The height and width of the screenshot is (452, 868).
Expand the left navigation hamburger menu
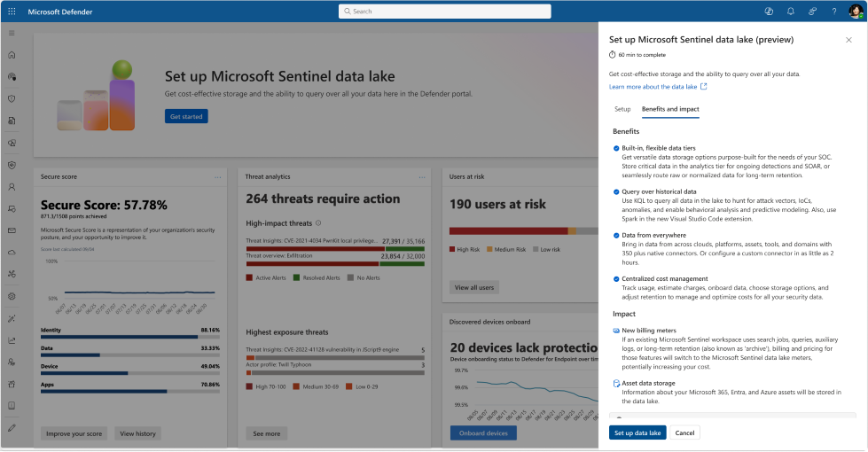tap(12, 33)
